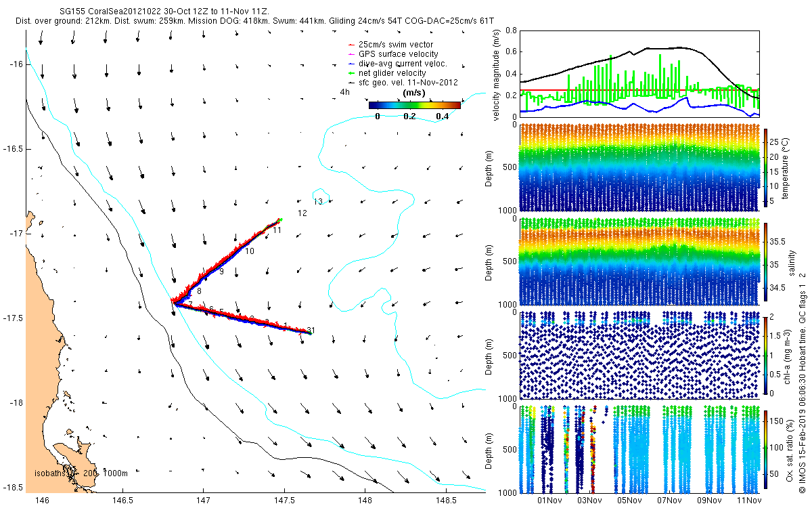Click the '34.5' tick on the salinity colorbar

point(778,288)
